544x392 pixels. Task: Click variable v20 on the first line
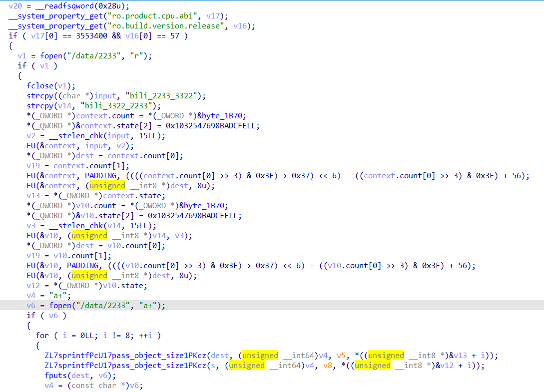tap(15, 6)
